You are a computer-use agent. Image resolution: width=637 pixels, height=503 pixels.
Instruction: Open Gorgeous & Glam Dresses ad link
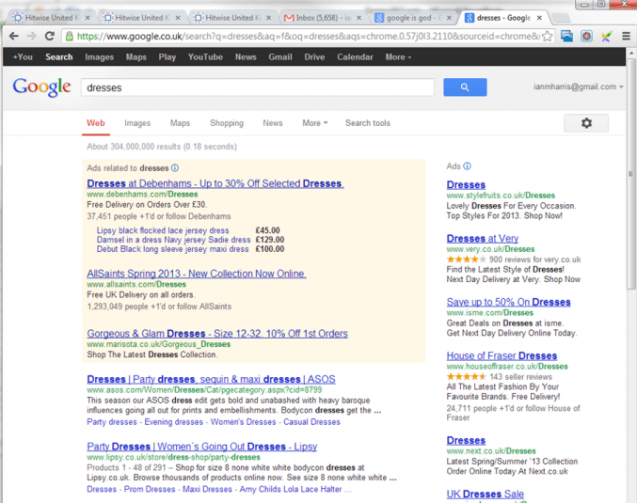click(x=217, y=334)
